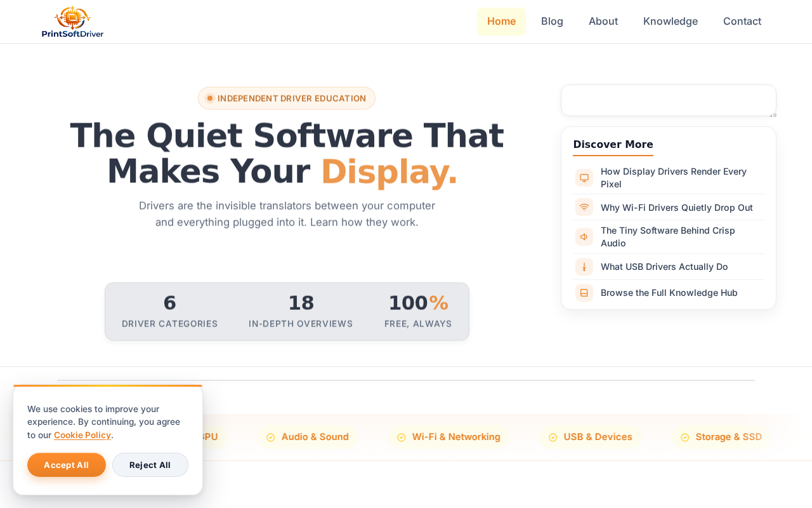The height and width of the screenshot is (508, 812).
Task: Click the check icon on USB & Devices chip
Action: (553, 438)
